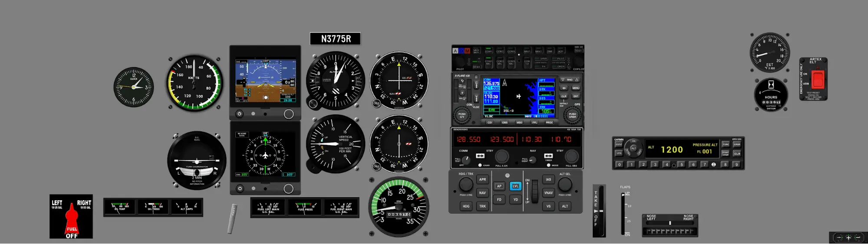Click the KX 165A CHAN button
This screenshot has width=868, height=244.
[x=480, y=165]
